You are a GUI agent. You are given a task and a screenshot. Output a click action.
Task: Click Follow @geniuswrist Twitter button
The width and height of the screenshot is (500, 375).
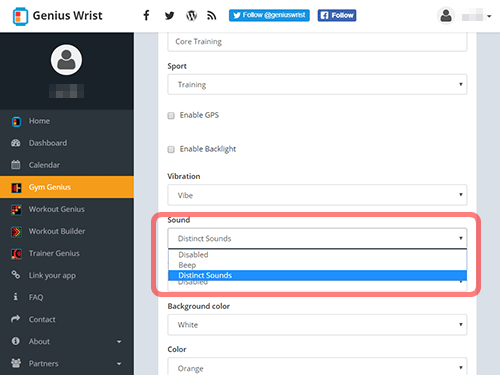click(x=269, y=15)
